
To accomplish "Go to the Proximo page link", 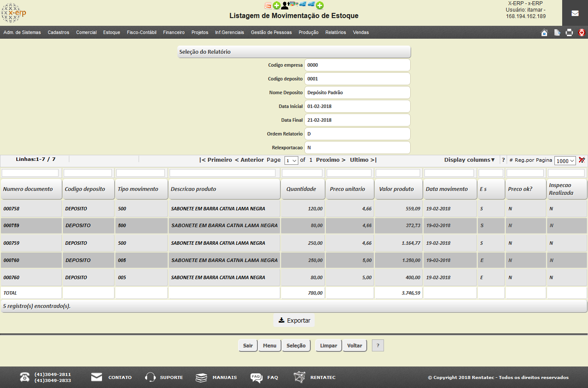I will point(331,160).
